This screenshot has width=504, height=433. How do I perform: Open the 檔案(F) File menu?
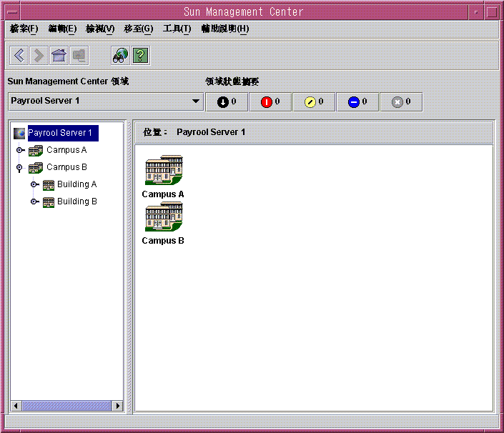tap(24, 29)
